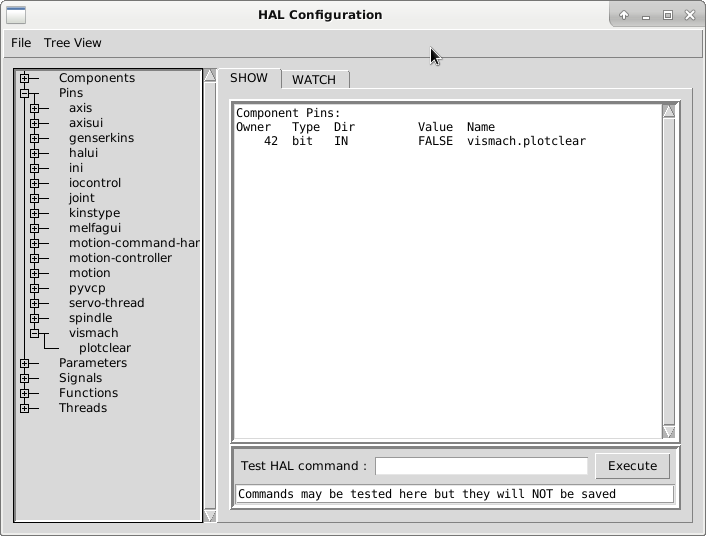The image size is (706, 536).
Task: Expand the joint node
Action: (35, 198)
